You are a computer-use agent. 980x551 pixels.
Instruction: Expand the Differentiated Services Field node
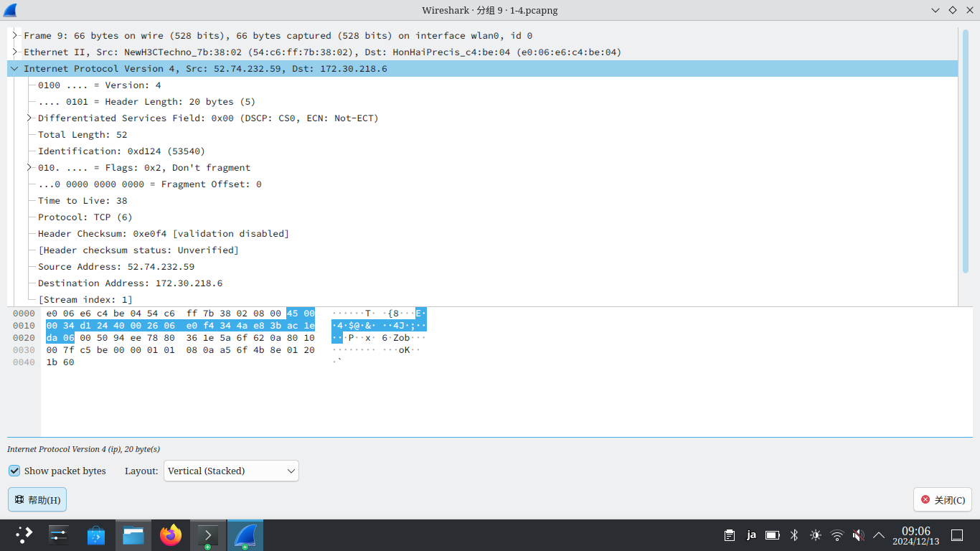[29, 118]
